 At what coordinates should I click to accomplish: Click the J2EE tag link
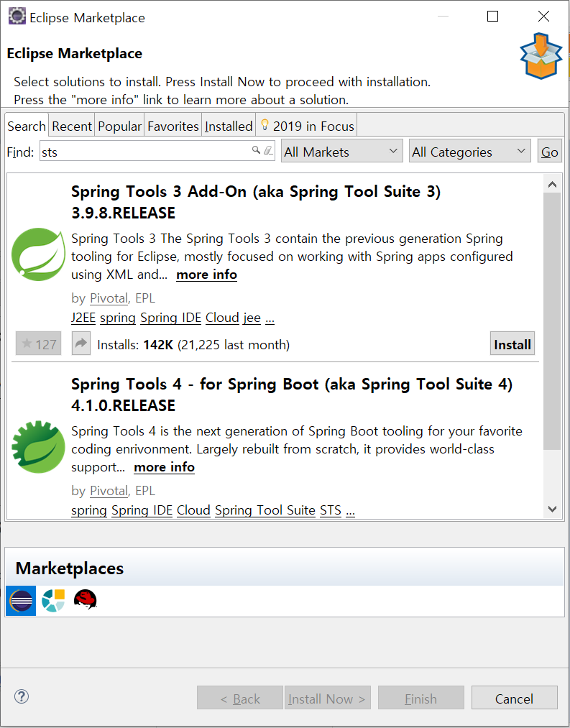click(x=83, y=318)
